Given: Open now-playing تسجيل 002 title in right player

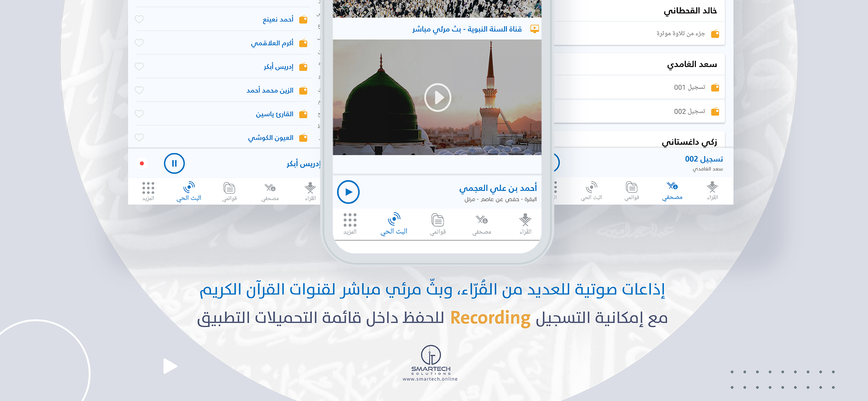Looking at the screenshot, I should (x=704, y=159).
